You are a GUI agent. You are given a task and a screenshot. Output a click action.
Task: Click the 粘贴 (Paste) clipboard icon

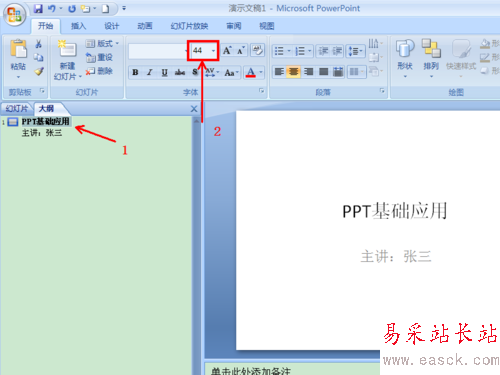click(18, 49)
